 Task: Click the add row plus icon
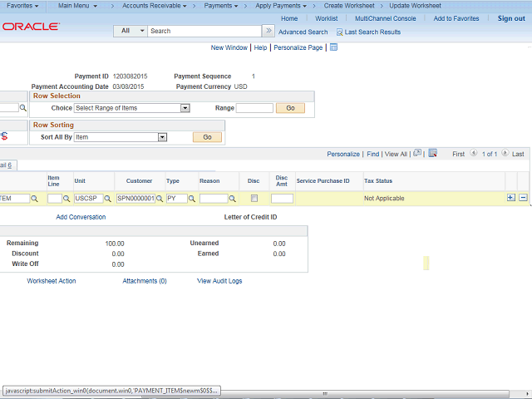510,198
